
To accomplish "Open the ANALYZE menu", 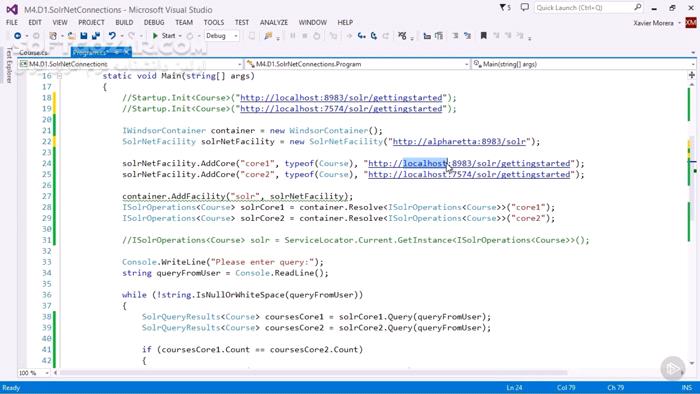I will pos(274,22).
